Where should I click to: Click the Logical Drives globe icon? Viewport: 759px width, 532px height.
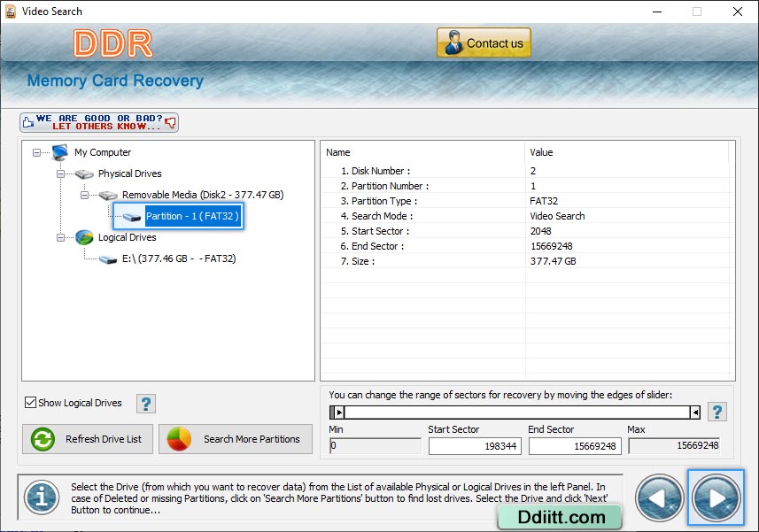click(x=84, y=237)
